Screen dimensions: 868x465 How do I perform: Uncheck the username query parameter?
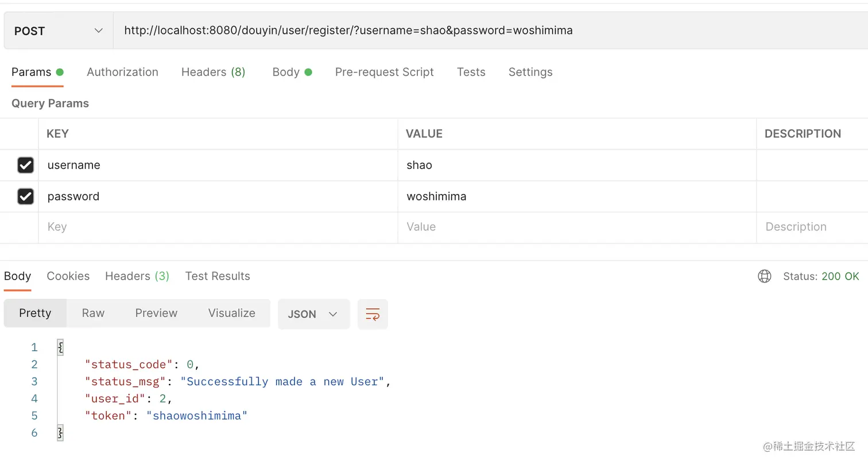click(x=25, y=165)
